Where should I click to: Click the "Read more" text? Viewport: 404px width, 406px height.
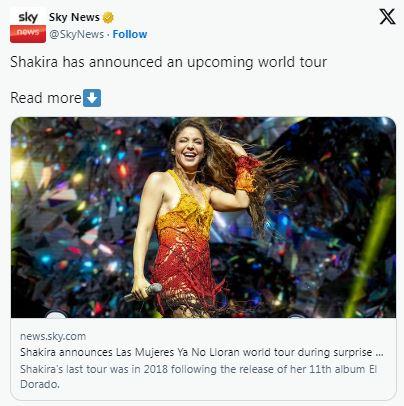tap(46, 98)
